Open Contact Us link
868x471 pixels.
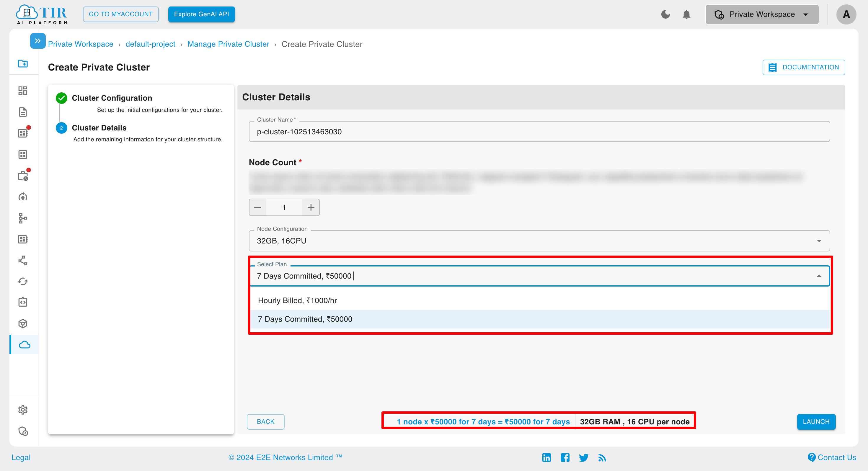(832, 457)
